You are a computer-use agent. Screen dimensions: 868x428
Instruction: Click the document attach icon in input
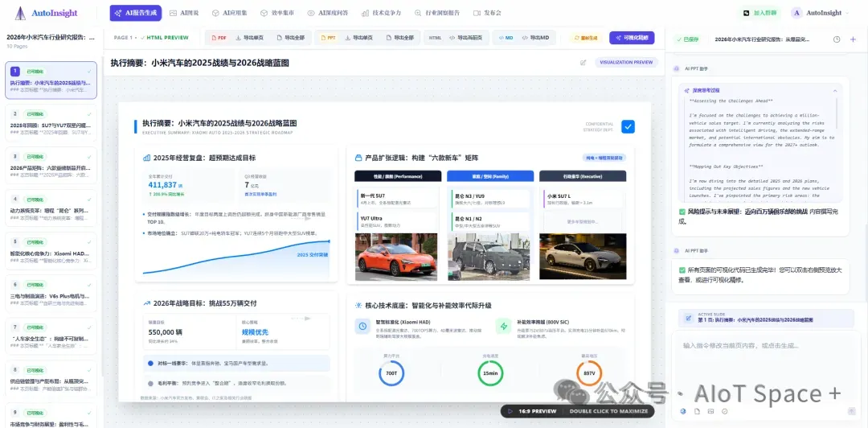[x=697, y=411]
